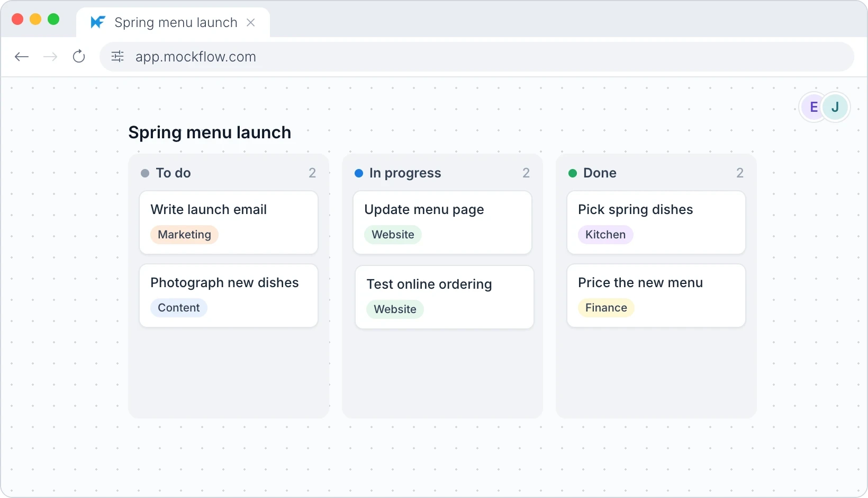Click the browser forward arrow

point(50,57)
